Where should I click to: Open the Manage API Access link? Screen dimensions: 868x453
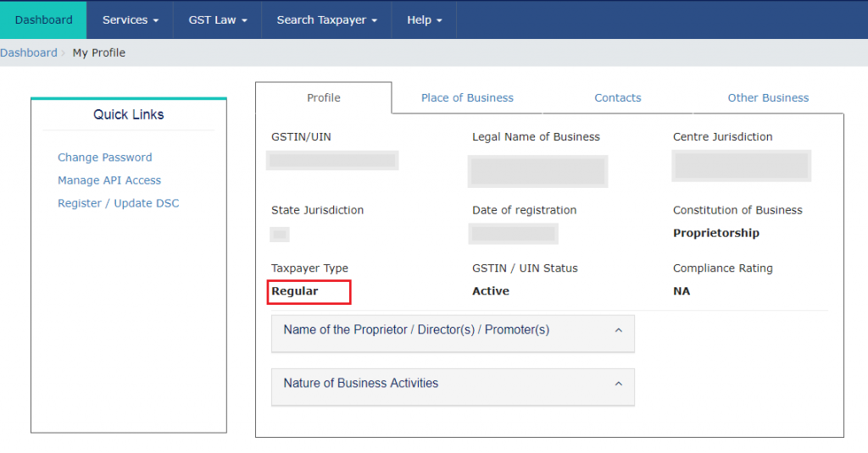tap(109, 180)
